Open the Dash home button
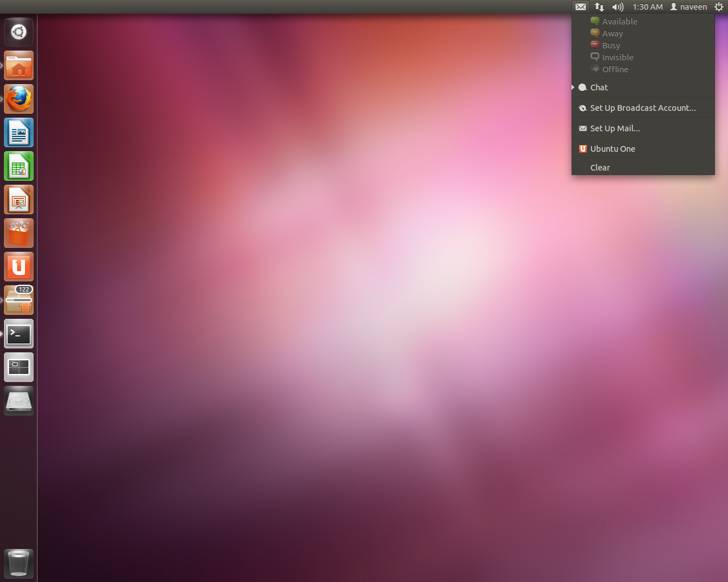Viewport: 728px width, 582px height. (18, 31)
